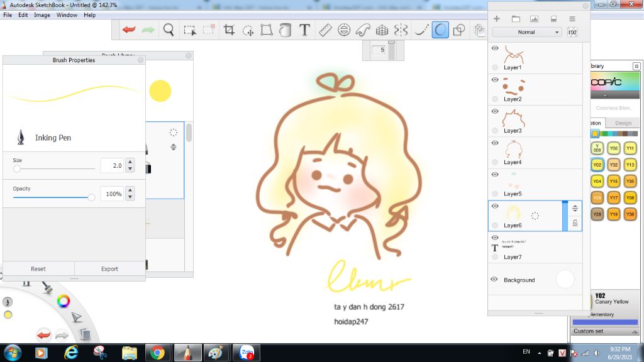The width and height of the screenshot is (644, 362).
Task: Click the red Undo arrow in toolbar
Action: (x=129, y=30)
